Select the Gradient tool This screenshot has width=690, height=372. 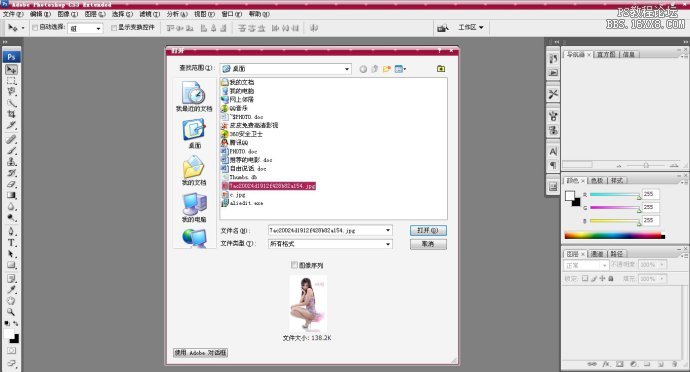point(11,195)
